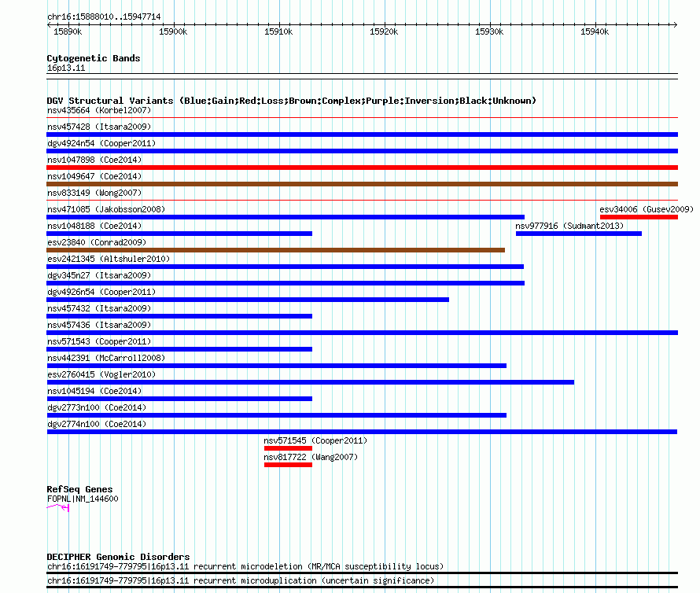
Task: Click the magenta FOPNL gene glyph
Action: pyautogui.click(x=58, y=507)
